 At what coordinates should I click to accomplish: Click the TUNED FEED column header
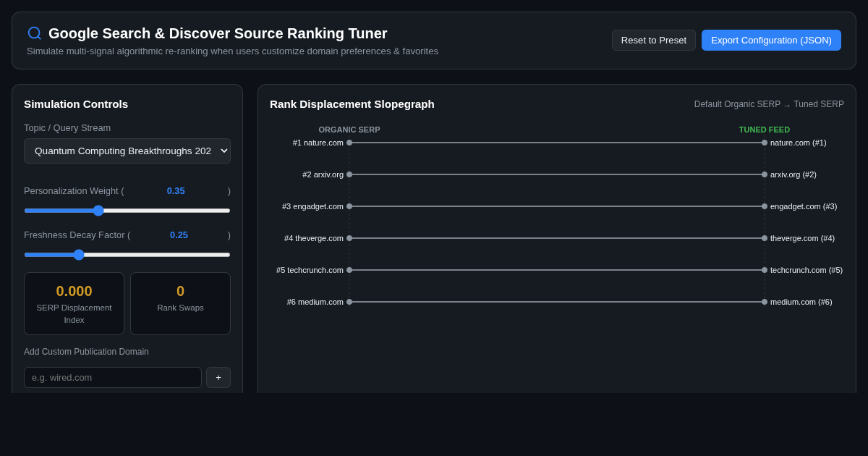(x=765, y=130)
